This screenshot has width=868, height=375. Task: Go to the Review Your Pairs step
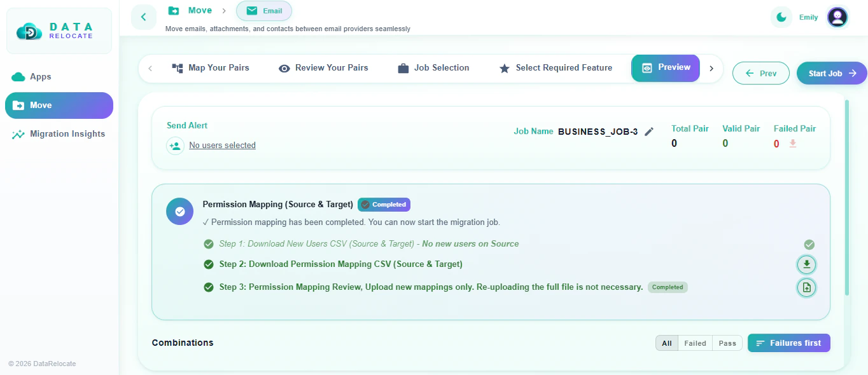[323, 68]
